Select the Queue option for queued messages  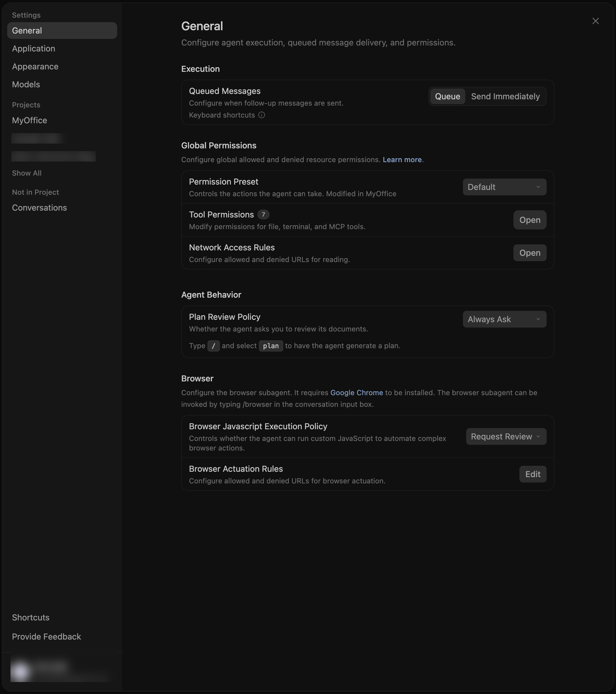click(x=447, y=96)
